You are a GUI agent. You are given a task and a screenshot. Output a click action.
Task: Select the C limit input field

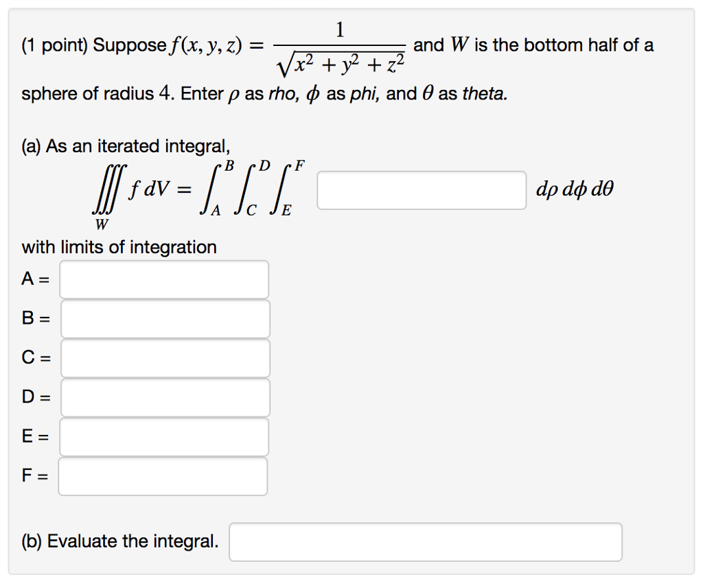[163, 357]
